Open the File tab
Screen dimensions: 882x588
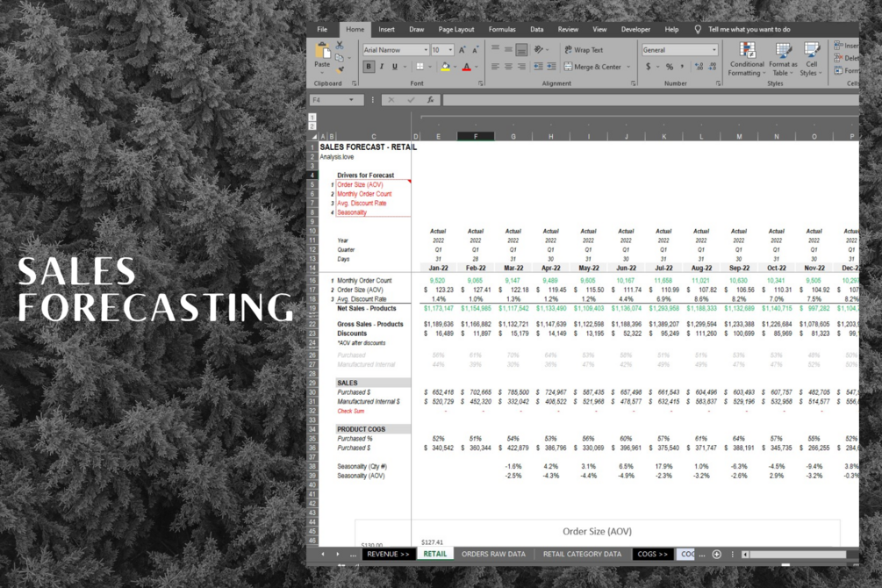point(322,29)
